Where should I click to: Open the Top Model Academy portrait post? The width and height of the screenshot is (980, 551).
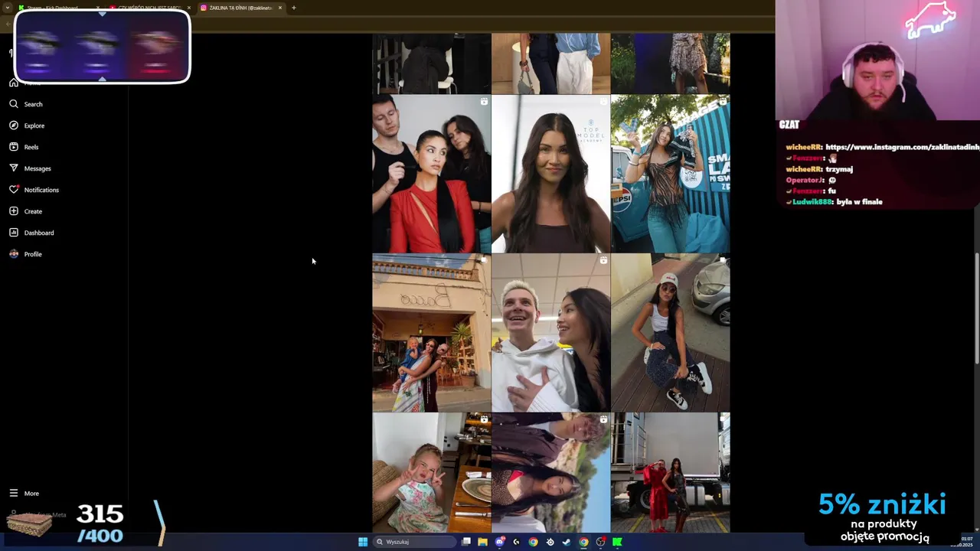[x=550, y=174]
